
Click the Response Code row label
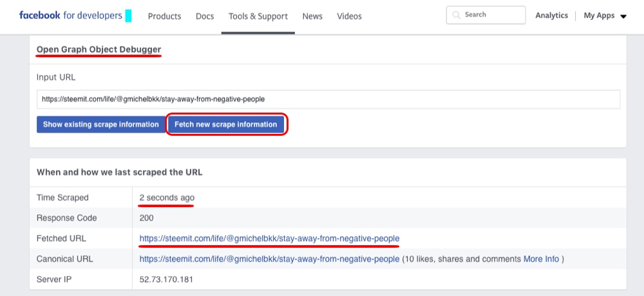tap(66, 218)
